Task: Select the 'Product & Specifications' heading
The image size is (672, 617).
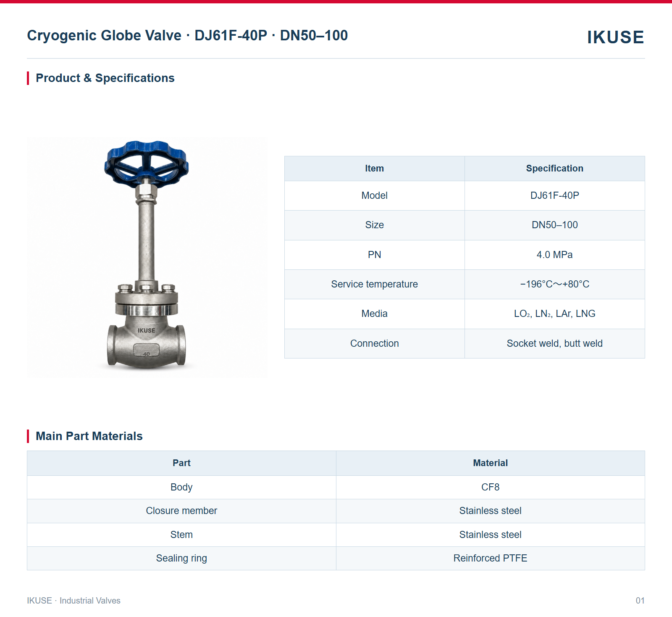Action: [x=105, y=78]
